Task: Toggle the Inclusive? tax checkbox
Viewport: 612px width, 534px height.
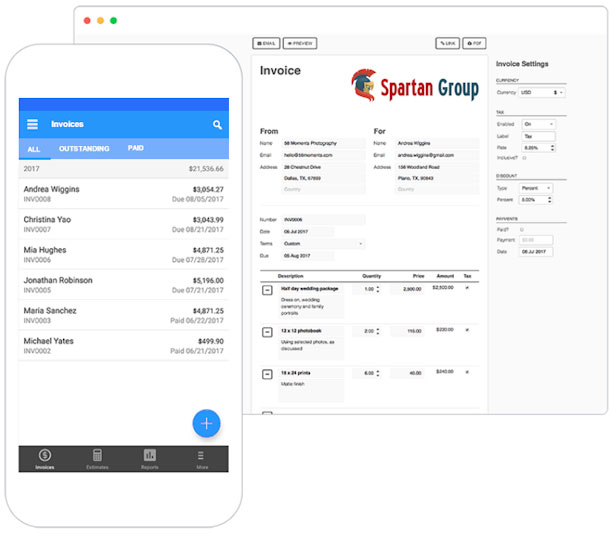Action: (524, 158)
